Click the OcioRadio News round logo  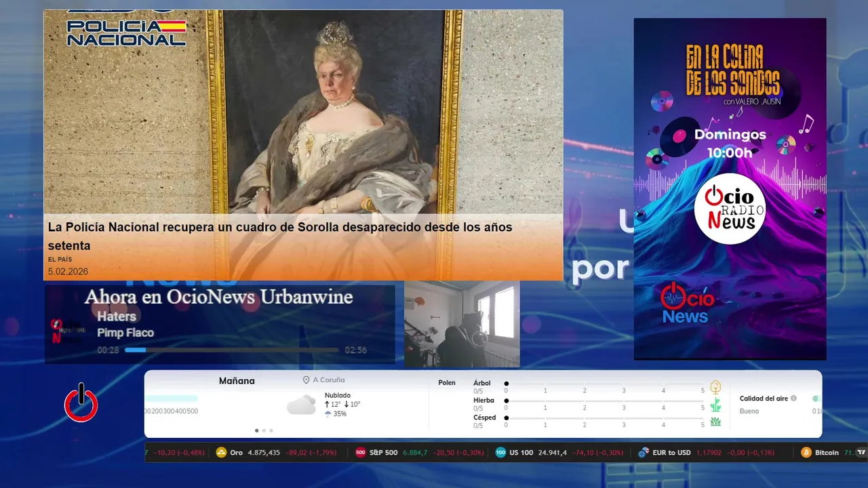pyautogui.click(x=730, y=208)
